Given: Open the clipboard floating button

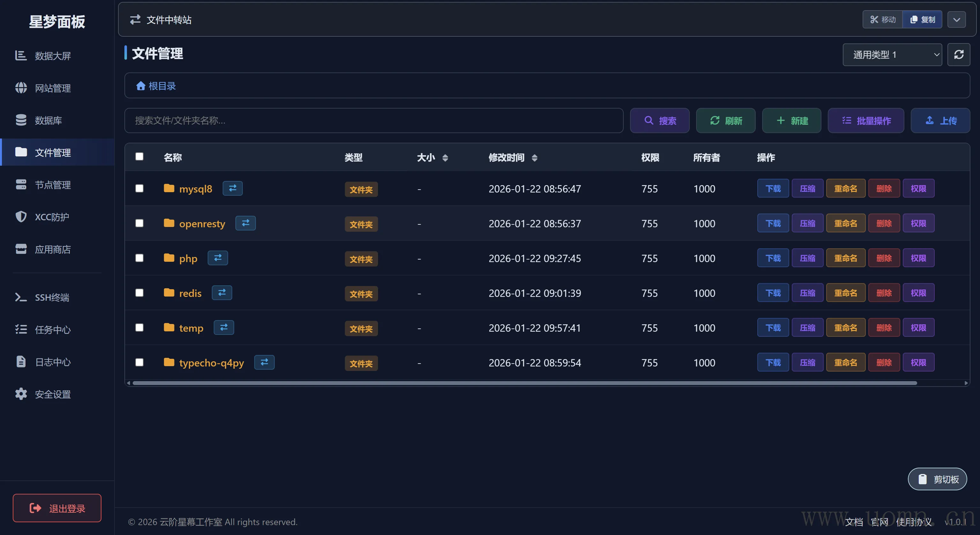Looking at the screenshot, I should click(x=937, y=479).
